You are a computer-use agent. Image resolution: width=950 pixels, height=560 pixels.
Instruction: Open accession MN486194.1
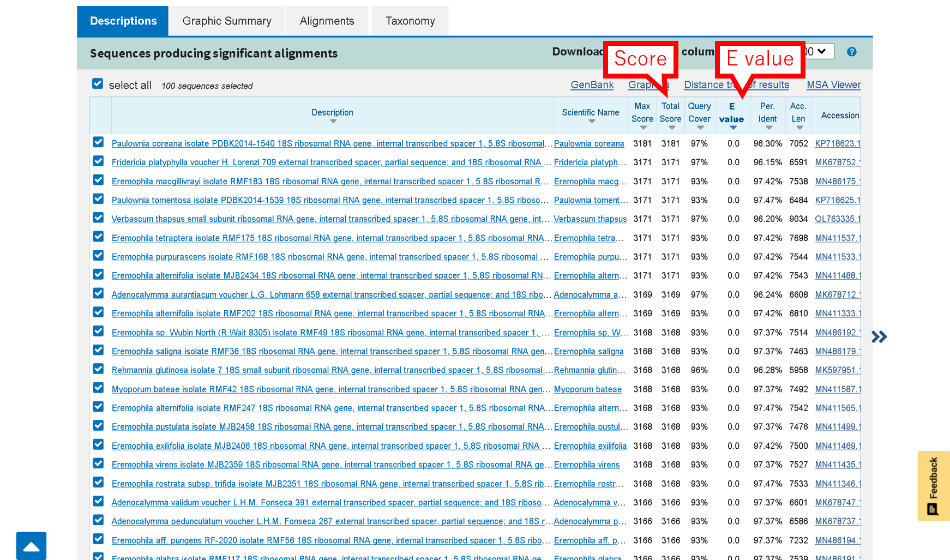point(838,540)
